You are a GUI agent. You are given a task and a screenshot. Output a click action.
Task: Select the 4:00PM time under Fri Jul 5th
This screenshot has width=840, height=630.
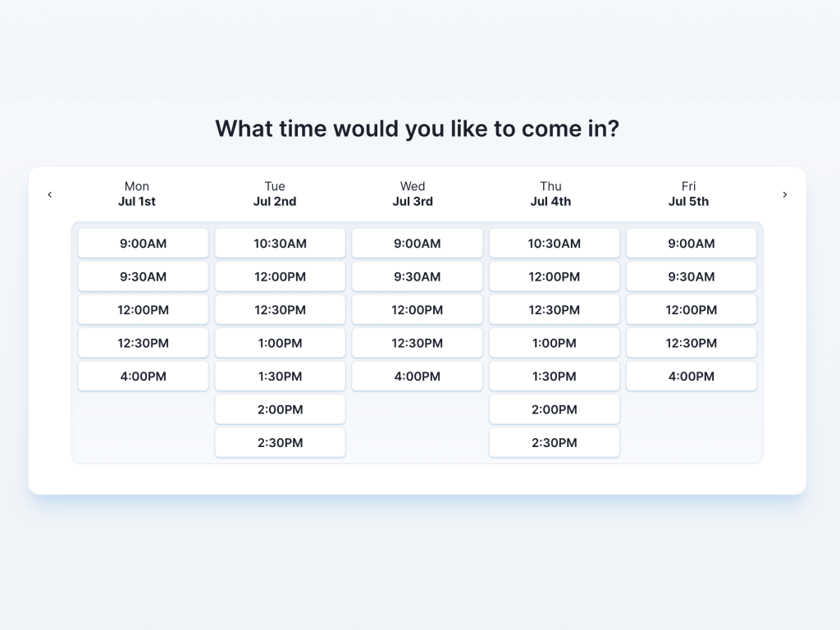(691, 376)
